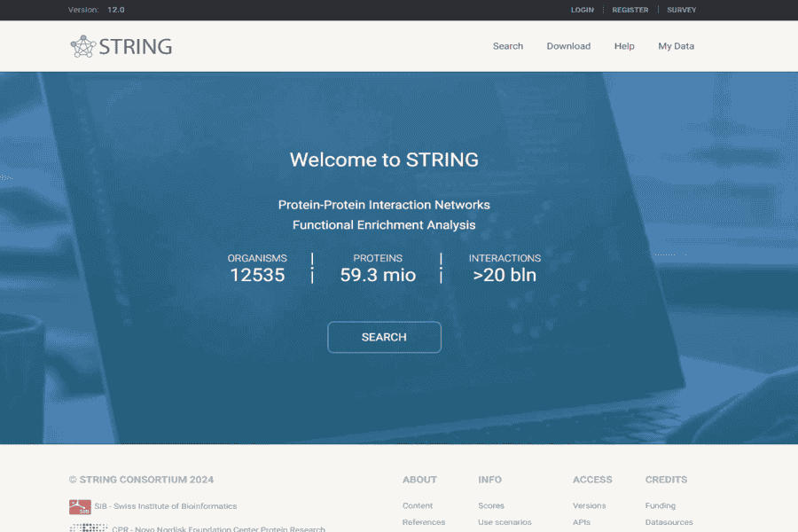Click Functional Enrichment Analysis text
798x532 pixels.
(x=384, y=225)
